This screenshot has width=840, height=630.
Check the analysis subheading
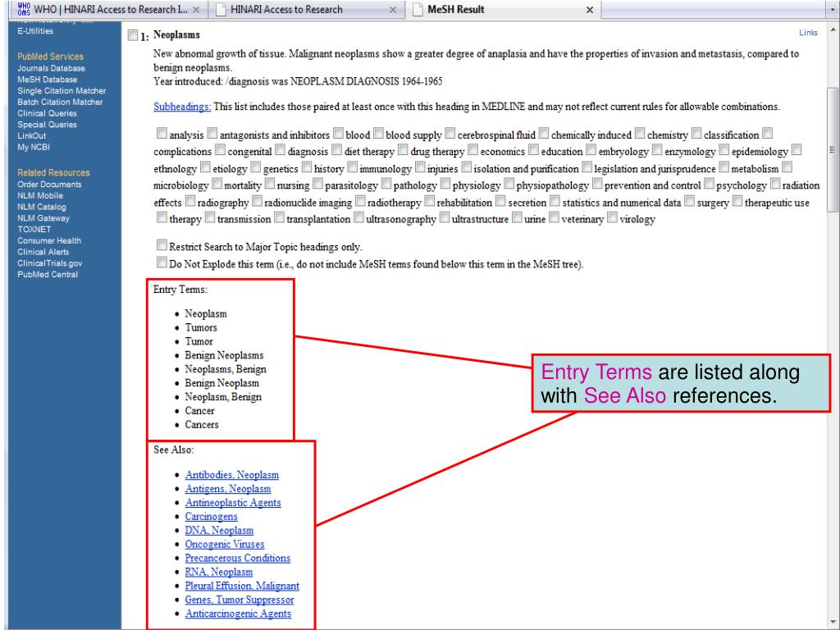point(162,134)
